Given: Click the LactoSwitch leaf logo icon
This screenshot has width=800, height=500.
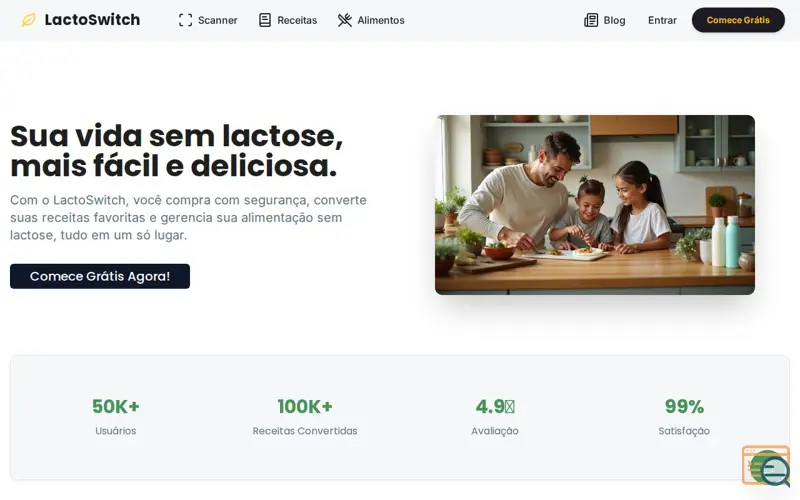Looking at the screenshot, I should click(29, 20).
